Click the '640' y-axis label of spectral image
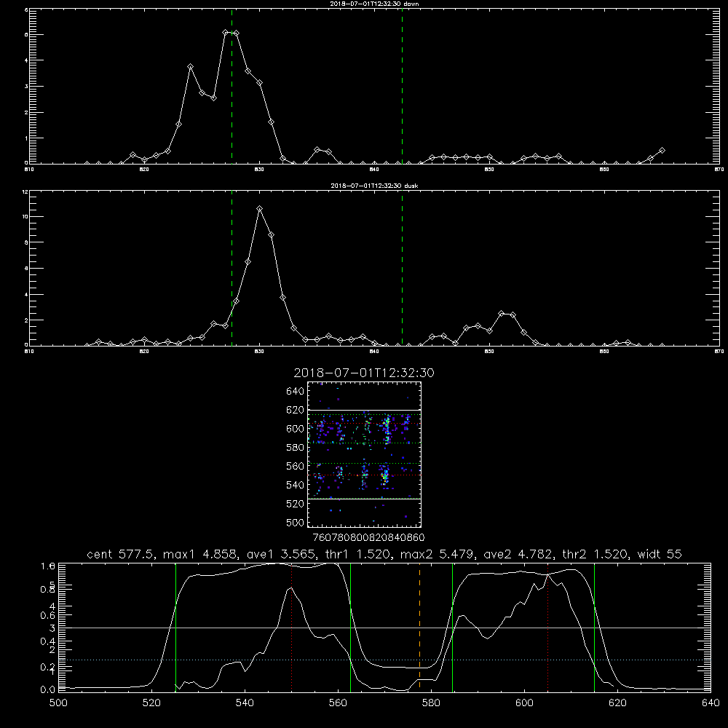Screen dimensions: 728x728 coord(296,392)
